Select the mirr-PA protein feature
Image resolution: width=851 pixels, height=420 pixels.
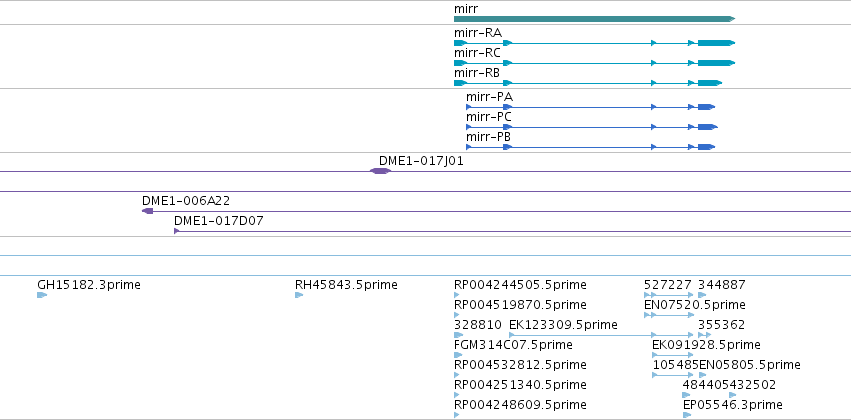590,107
